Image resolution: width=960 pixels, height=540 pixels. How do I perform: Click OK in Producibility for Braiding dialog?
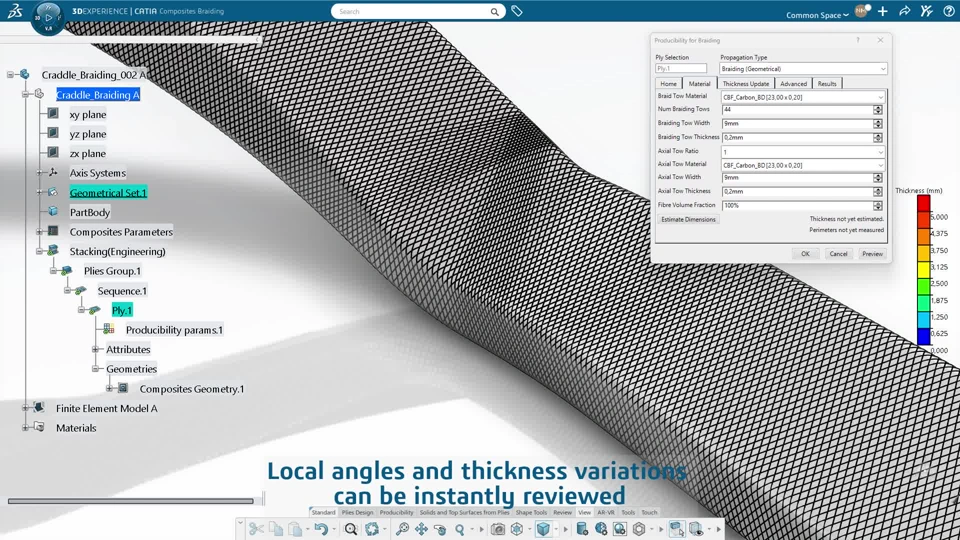tap(805, 253)
